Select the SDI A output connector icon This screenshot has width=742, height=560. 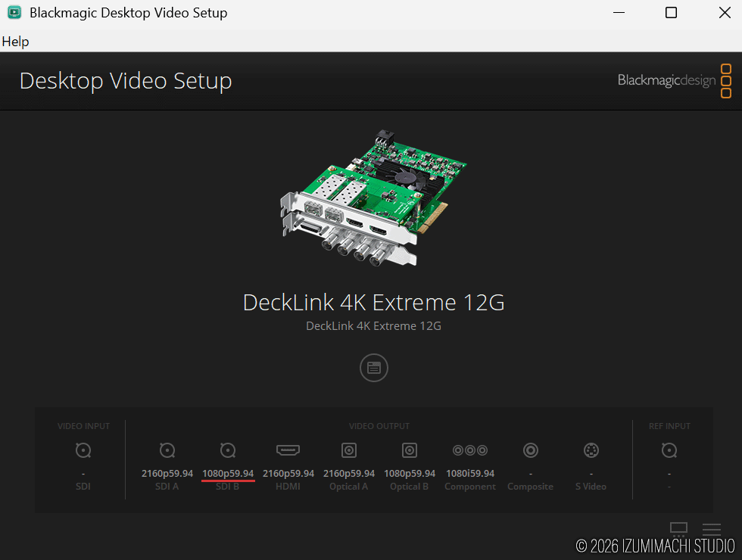point(167,451)
